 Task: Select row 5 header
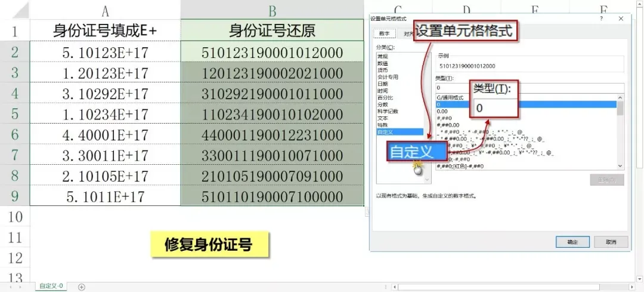[x=15, y=113]
